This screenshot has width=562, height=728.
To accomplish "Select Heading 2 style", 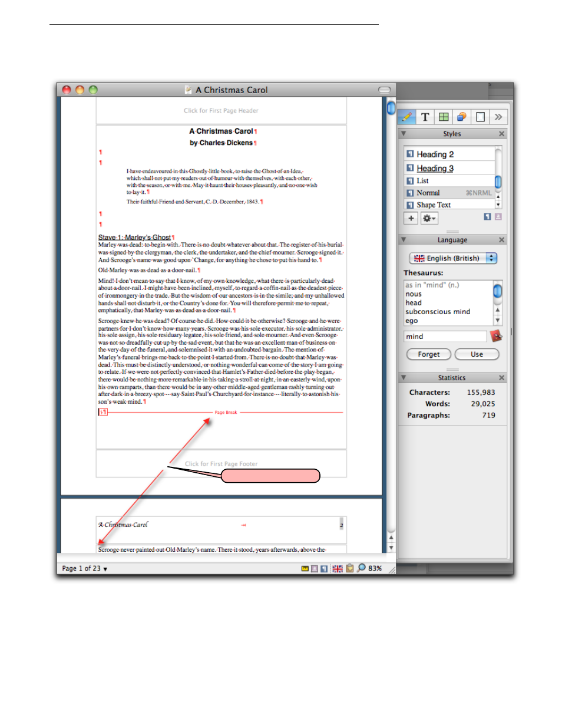I will (450, 154).
